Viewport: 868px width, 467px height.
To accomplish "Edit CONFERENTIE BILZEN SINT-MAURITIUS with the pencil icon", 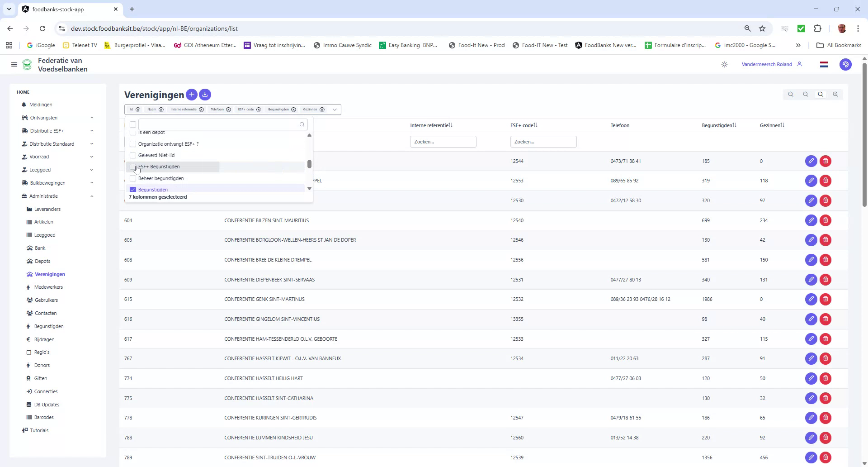I will [x=811, y=220].
